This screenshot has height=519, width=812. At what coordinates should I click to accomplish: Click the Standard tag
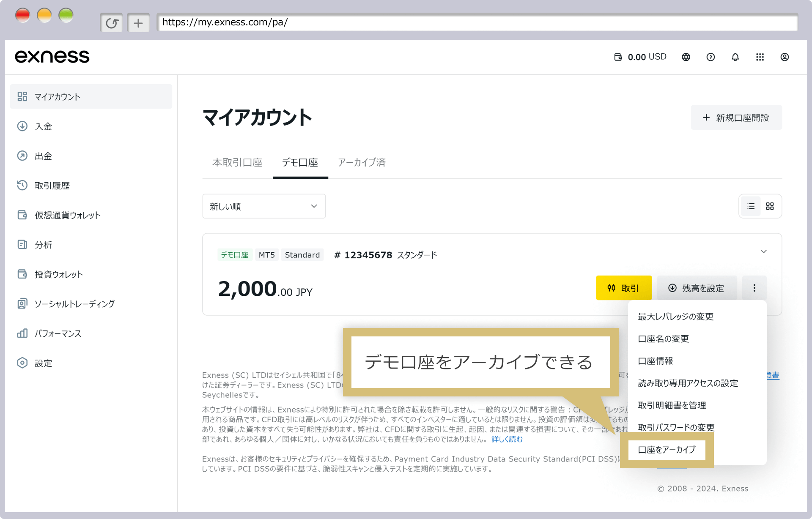[x=302, y=255]
